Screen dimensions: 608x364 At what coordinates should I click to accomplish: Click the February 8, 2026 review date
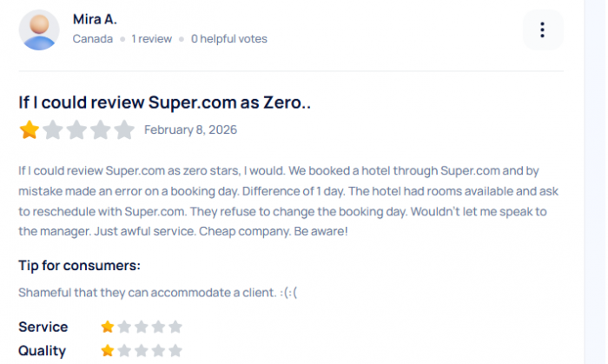[190, 130]
